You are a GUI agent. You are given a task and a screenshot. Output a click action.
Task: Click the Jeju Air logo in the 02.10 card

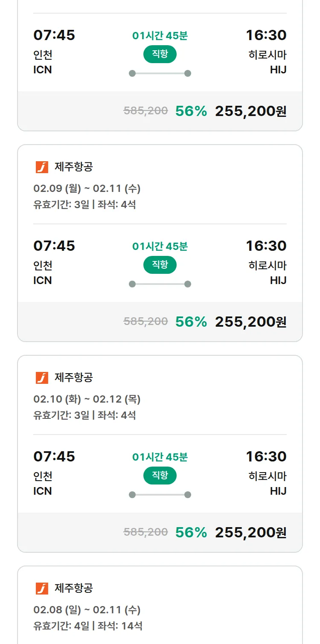tap(42, 378)
